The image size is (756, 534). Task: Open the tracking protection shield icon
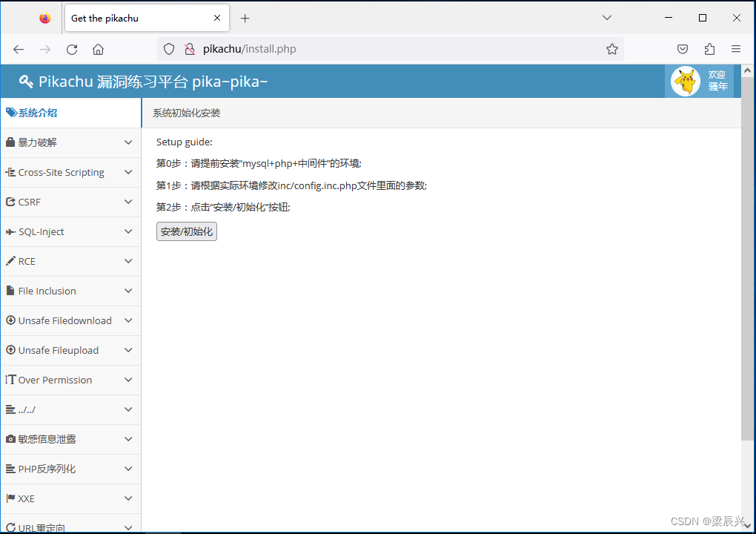pyautogui.click(x=169, y=49)
